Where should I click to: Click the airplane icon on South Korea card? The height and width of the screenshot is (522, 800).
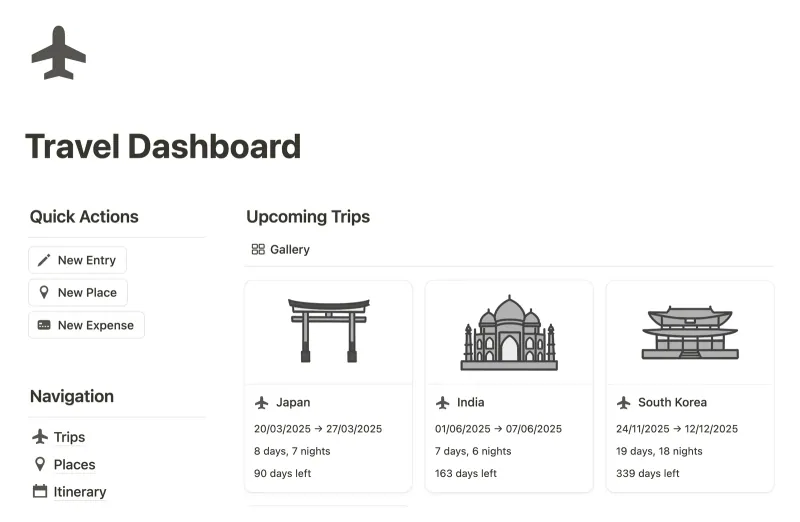pyautogui.click(x=623, y=403)
